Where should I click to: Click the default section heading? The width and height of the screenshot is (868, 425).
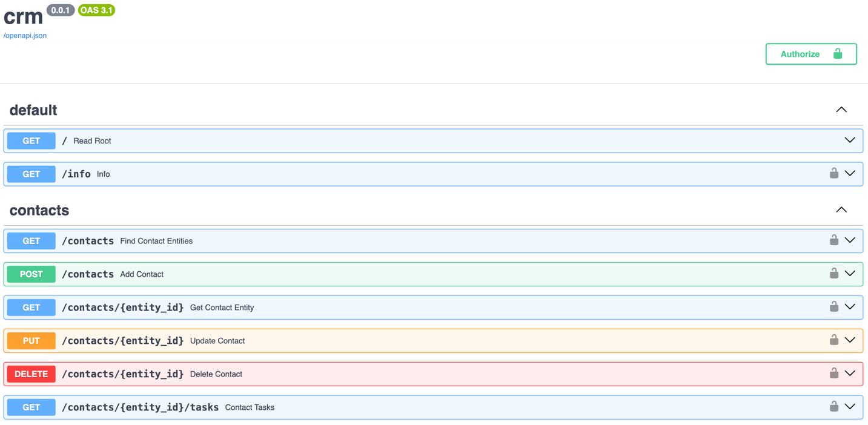click(x=33, y=110)
